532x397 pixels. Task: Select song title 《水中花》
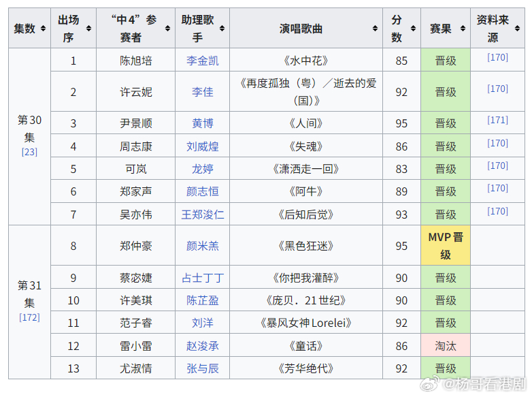306,61
